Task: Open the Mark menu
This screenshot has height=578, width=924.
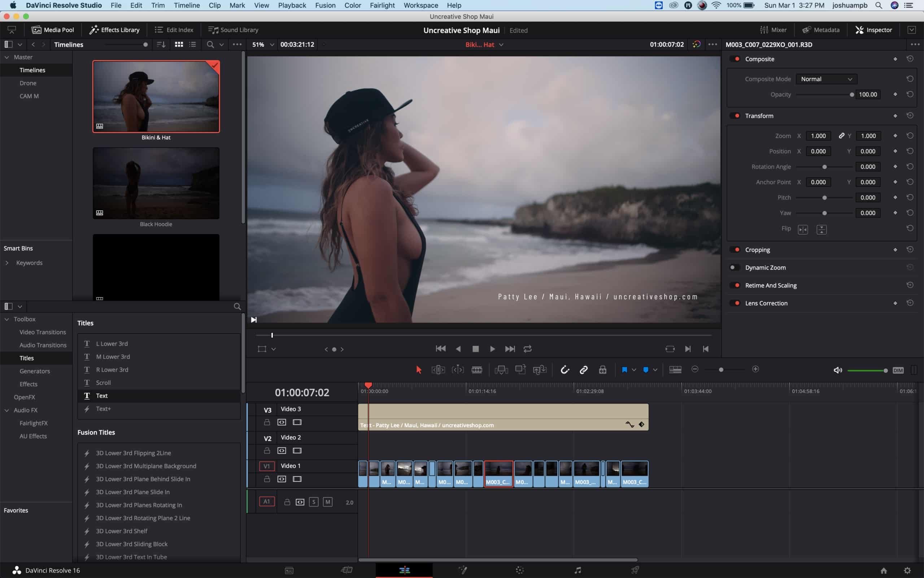Action: [237, 5]
